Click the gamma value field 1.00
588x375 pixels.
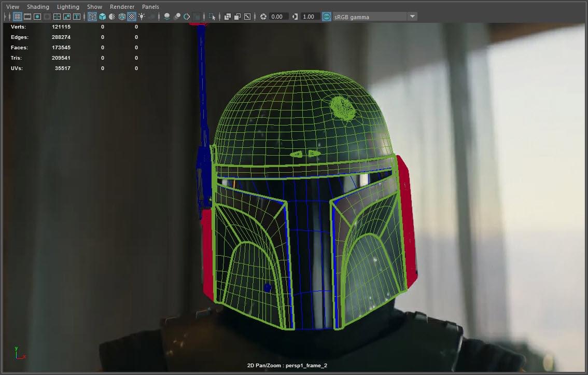[x=310, y=17]
